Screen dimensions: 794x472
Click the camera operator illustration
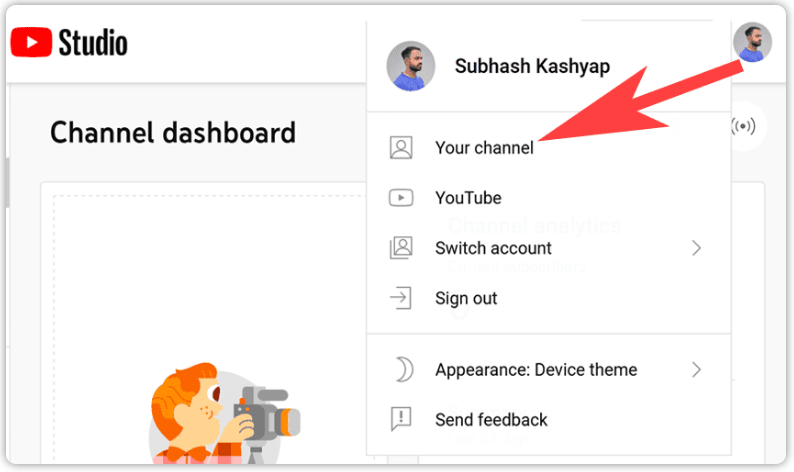225,413
